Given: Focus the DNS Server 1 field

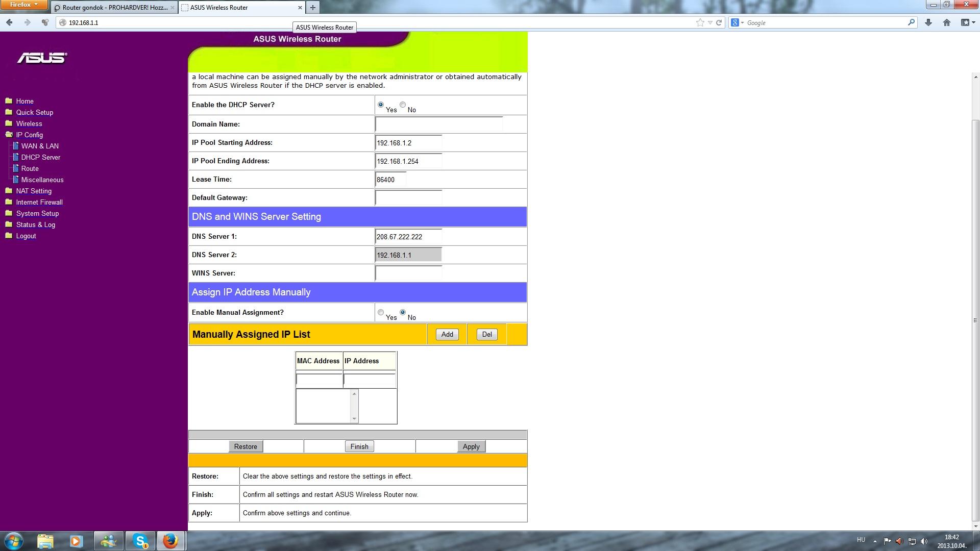Looking at the screenshot, I should pos(408,237).
